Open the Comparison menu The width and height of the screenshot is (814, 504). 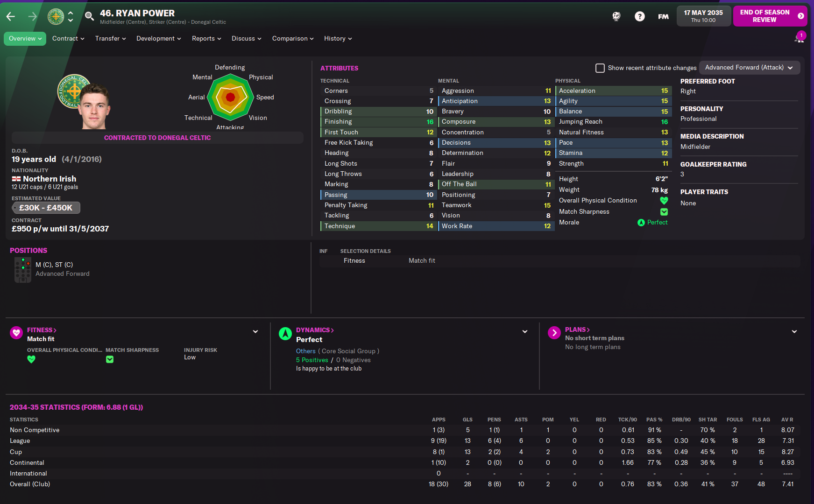pyautogui.click(x=293, y=39)
